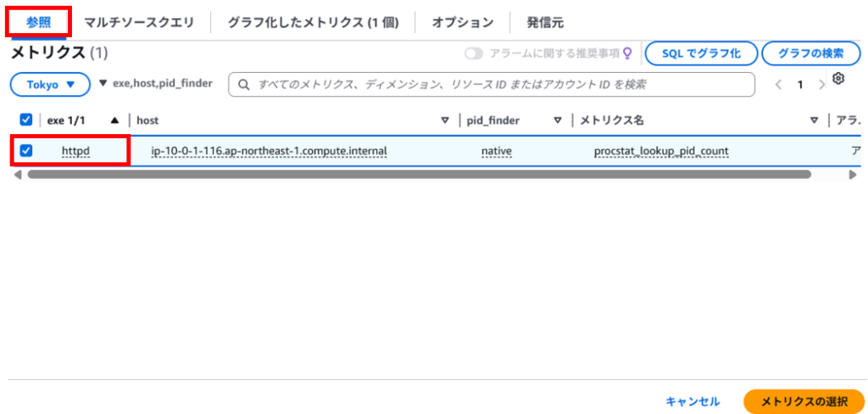Collapse the exe,host,pid_finder dimension expander
Viewport: 868px width, 414px height.
point(103,84)
